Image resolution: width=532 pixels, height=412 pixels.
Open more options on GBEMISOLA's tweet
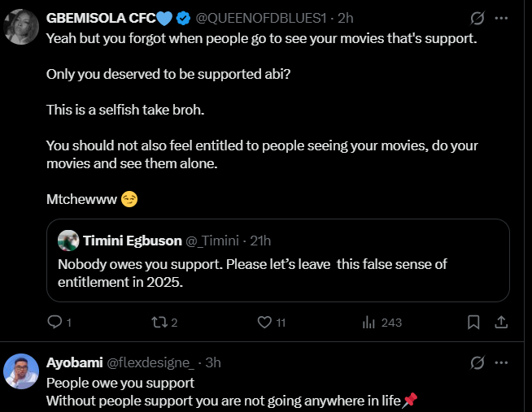coord(502,18)
